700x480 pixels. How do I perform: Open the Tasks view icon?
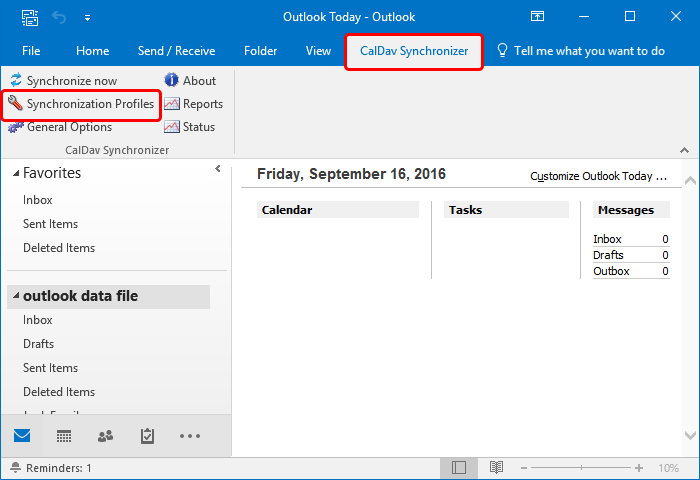[147, 436]
